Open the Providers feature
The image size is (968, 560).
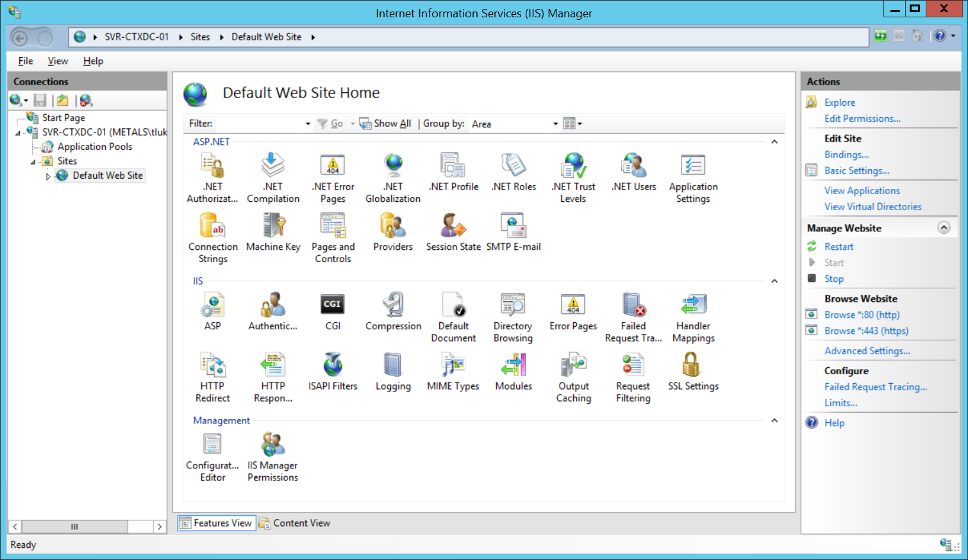(x=393, y=233)
